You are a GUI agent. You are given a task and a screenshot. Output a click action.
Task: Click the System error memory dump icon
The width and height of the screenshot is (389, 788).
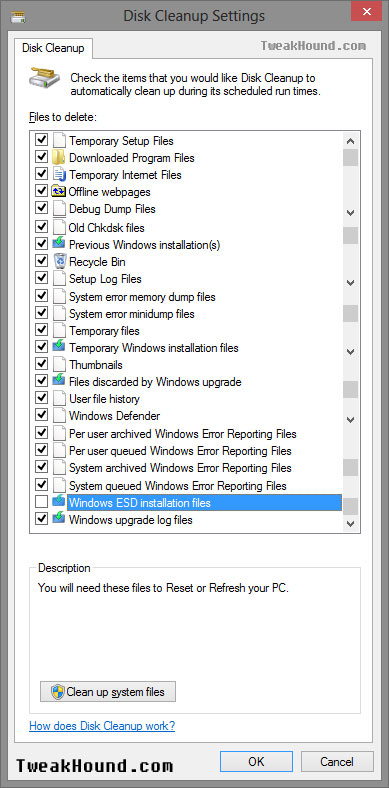(59, 297)
